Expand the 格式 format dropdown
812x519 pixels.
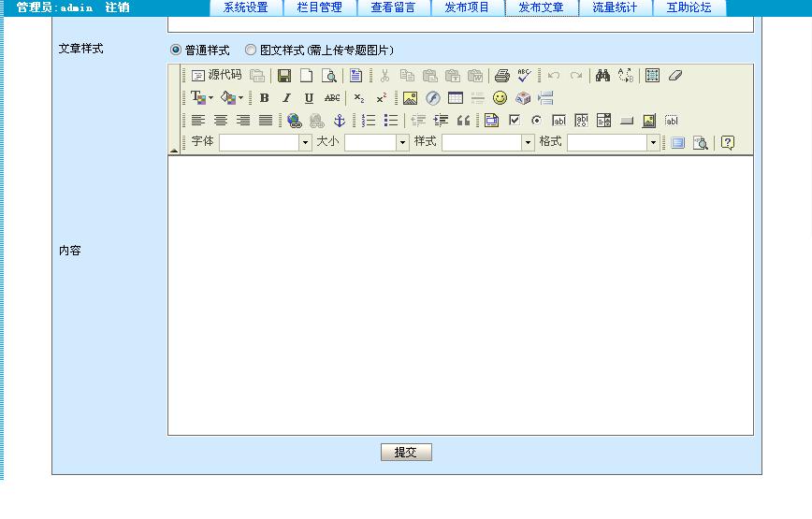(x=653, y=143)
